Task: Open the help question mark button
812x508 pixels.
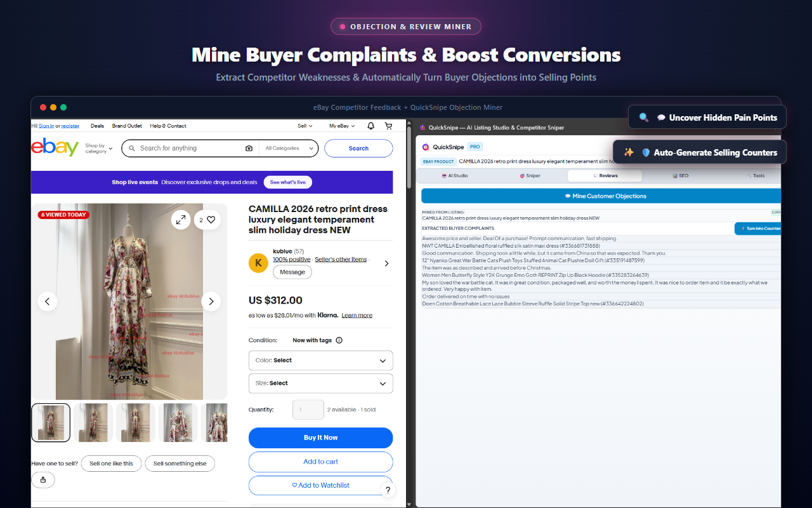Action: [388, 490]
